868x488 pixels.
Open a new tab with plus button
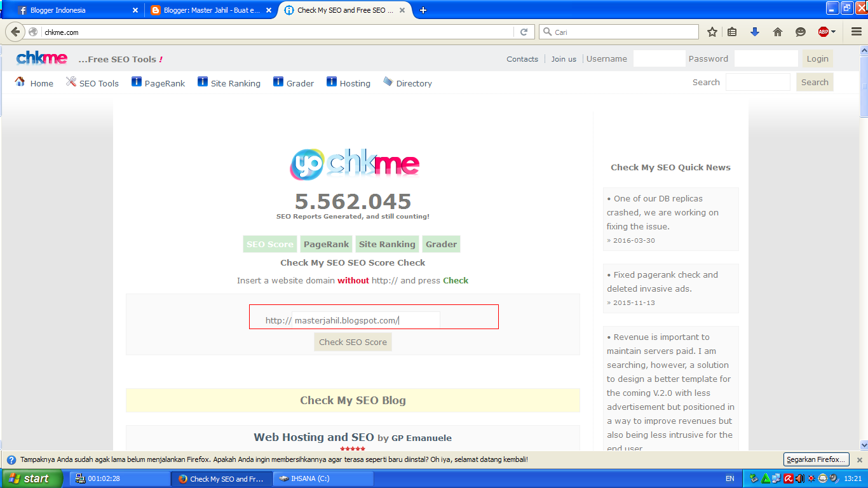click(x=423, y=10)
